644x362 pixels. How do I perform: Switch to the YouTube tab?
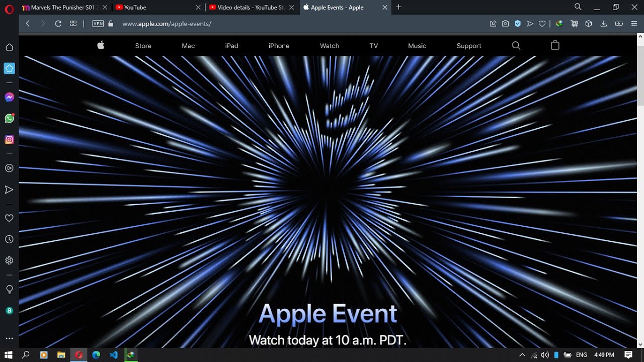point(158,8)
